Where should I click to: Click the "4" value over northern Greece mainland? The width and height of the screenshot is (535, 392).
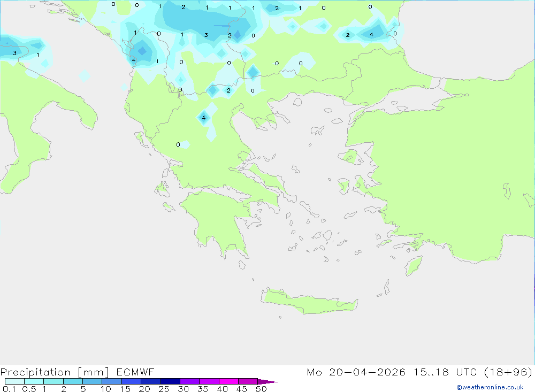tap(204, 118)
